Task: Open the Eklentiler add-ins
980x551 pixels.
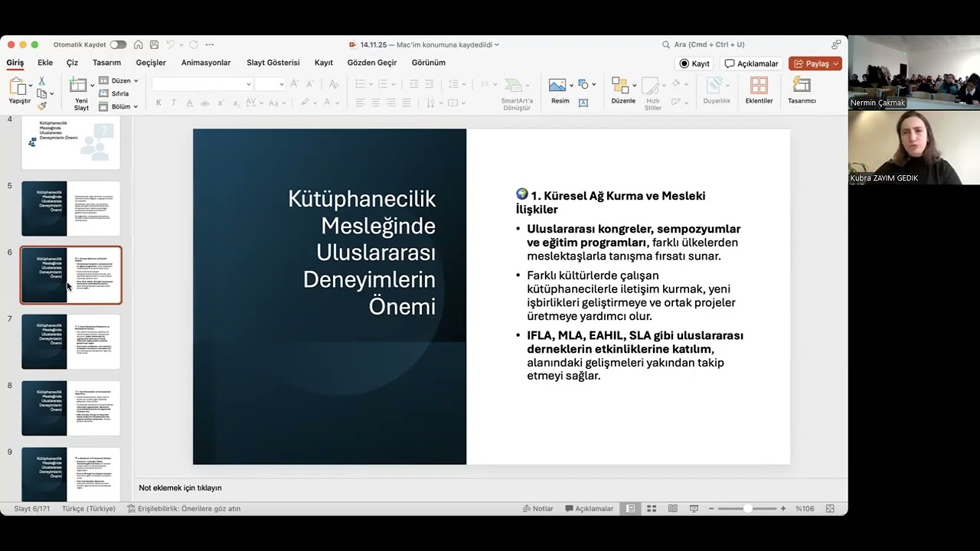Action: (x=759, y=90)
